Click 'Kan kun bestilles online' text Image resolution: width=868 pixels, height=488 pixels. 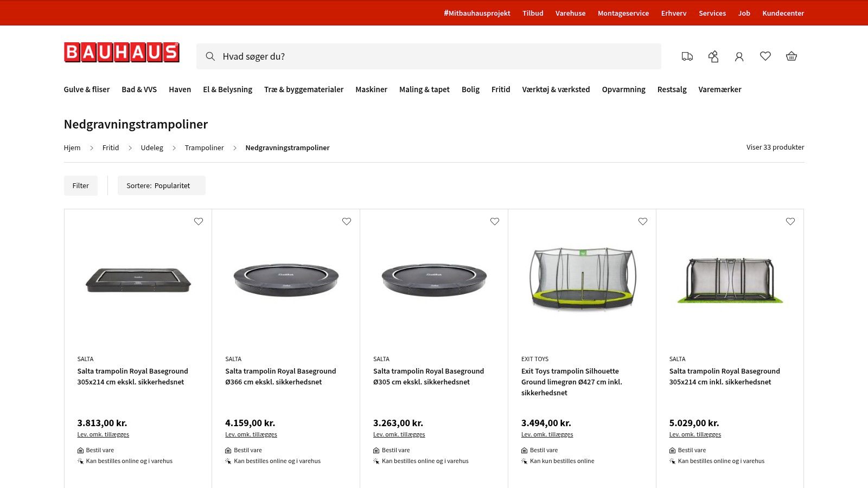click(562, 461)
